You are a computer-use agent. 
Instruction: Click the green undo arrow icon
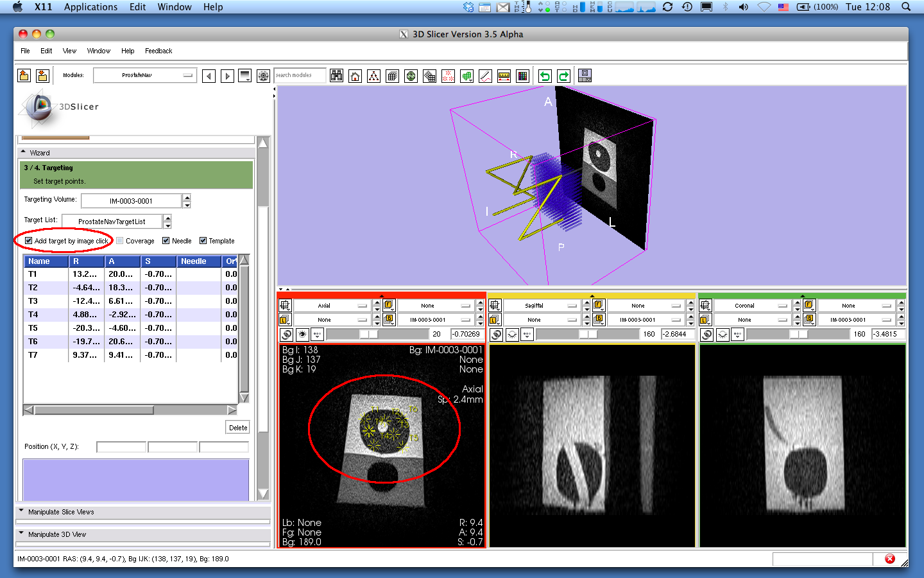(x=545, y=76)
